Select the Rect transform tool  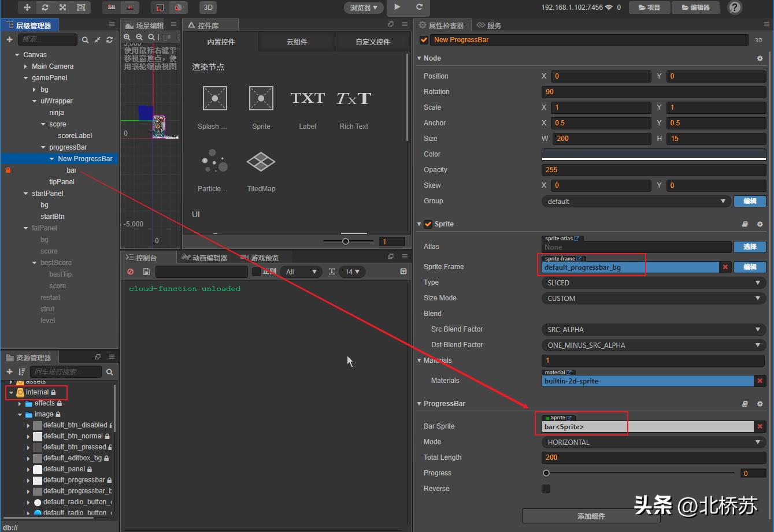tap(81, 8)
